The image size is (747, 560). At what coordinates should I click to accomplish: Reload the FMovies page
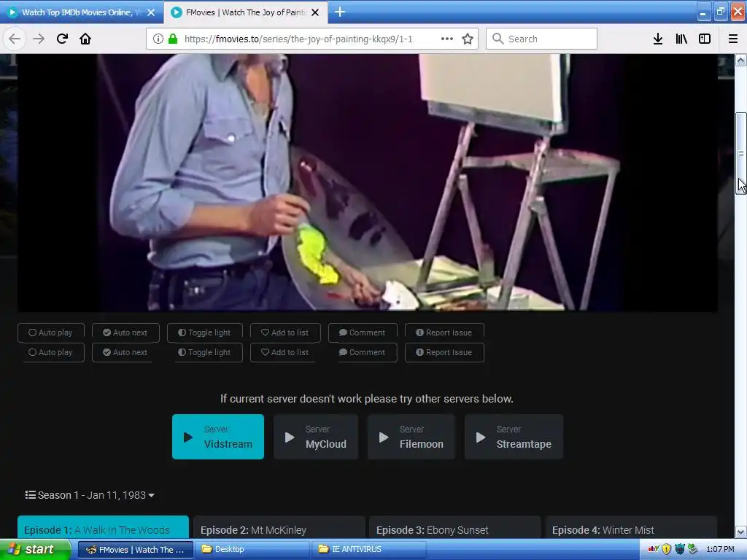coord(62,39)
